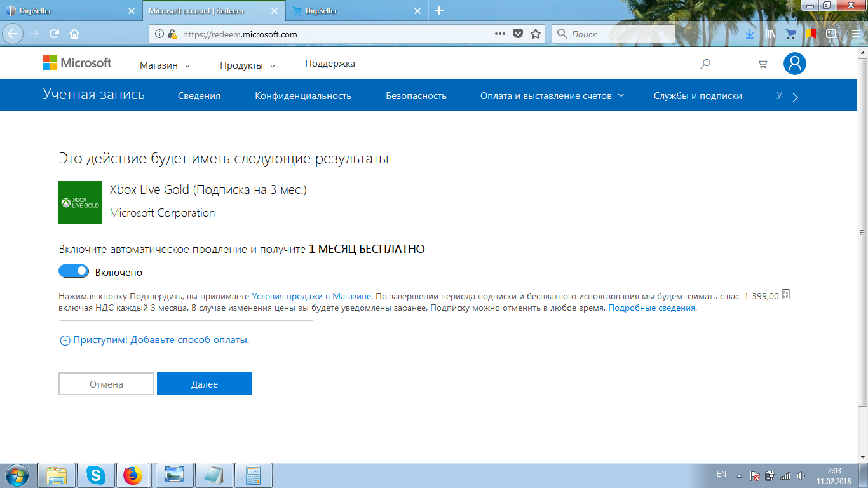Go to browser home page icon

click(x=74, y=34)
